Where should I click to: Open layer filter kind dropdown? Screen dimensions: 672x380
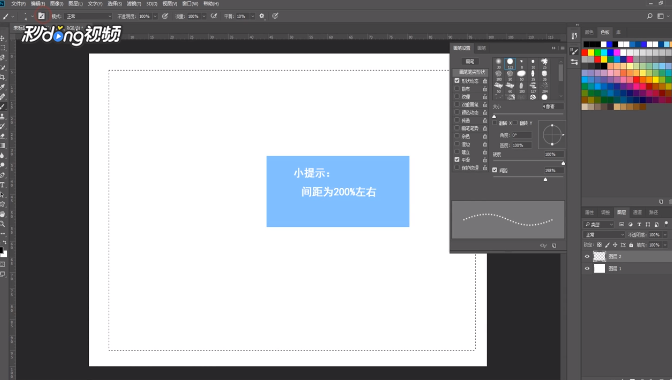599,224
